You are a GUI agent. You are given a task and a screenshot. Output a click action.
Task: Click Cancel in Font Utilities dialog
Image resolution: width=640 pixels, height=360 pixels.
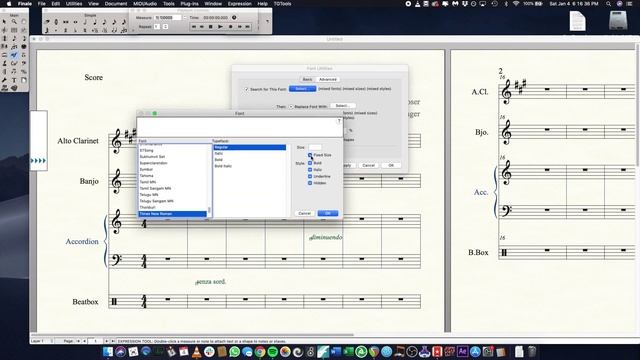369,165
